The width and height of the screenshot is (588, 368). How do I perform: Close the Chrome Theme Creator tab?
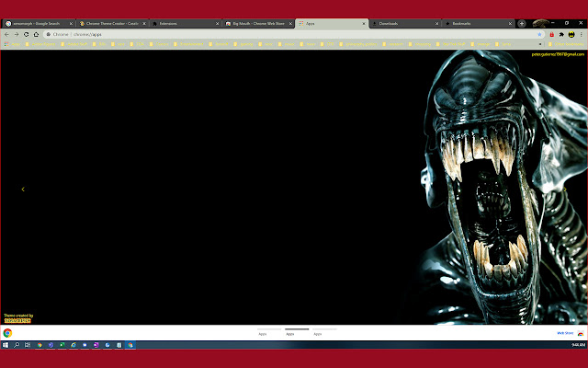pos(144,23)
